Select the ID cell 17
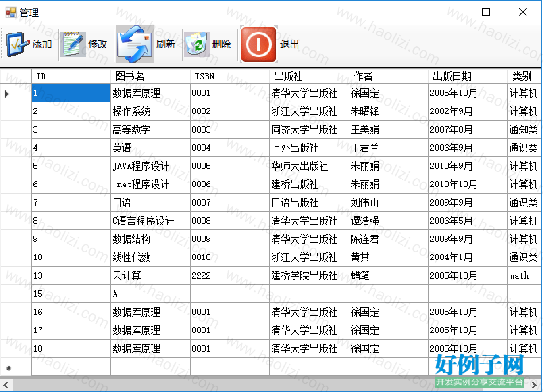The width and height of the screenshot is (543, 392). point(71,331)
